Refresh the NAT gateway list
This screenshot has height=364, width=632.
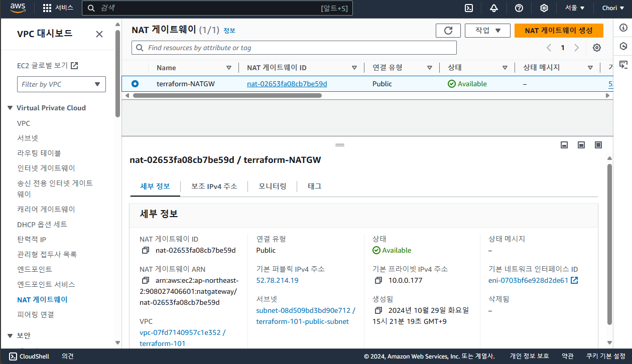448,31
